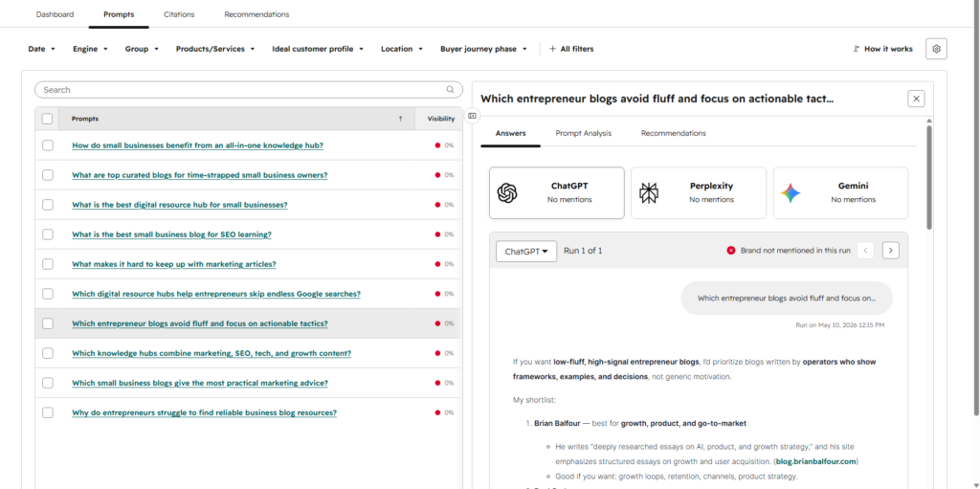Click the Run 1 of 1 label
The height and width of the screenshot is (489, 980).
click(583, 251)
